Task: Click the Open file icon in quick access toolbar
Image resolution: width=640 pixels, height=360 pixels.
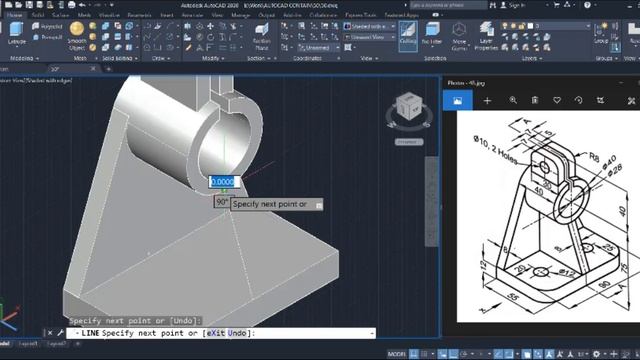Action: 19,5
